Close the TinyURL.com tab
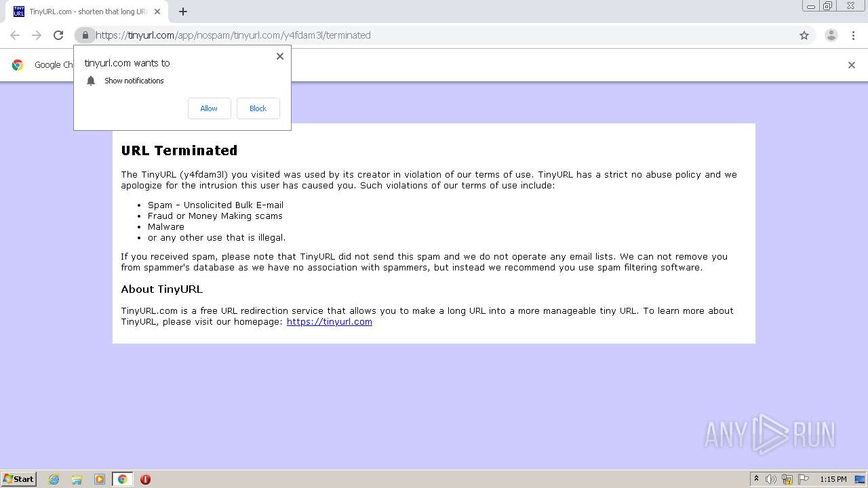The height and width of the screenshot is (488, 868). (157, 12)
